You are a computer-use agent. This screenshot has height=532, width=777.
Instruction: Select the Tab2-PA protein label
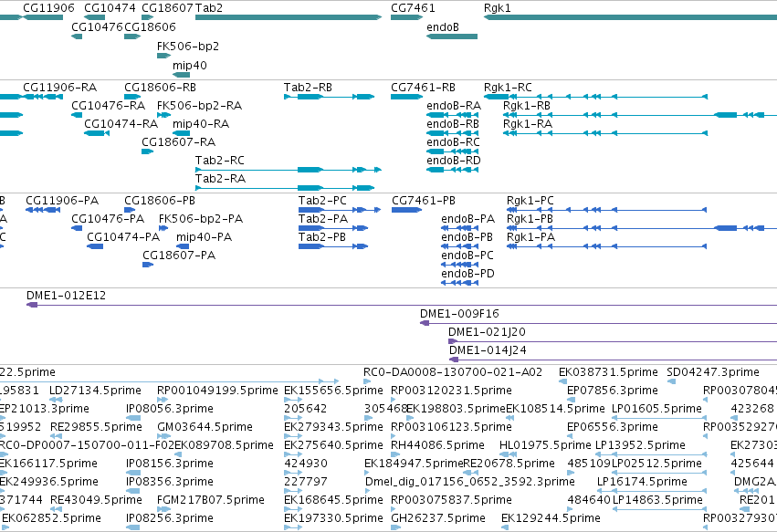point(322,219)
